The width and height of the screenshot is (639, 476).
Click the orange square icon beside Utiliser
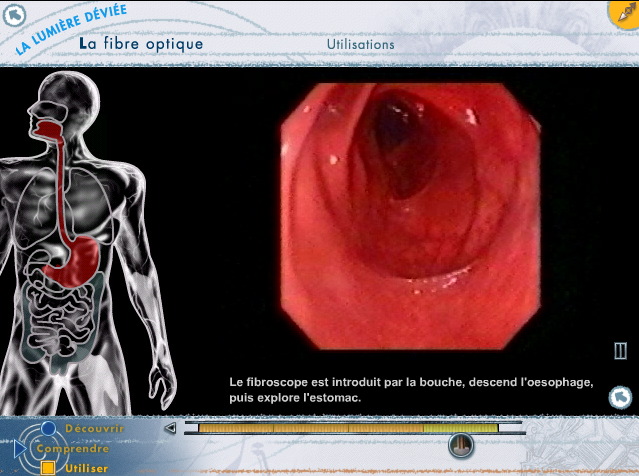pos(48,467)
